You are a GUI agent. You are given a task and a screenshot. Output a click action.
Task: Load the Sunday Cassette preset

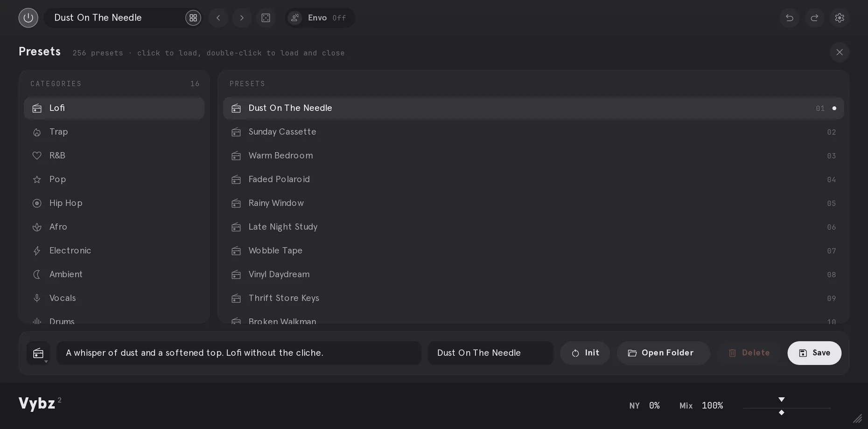tap(533, 132)
